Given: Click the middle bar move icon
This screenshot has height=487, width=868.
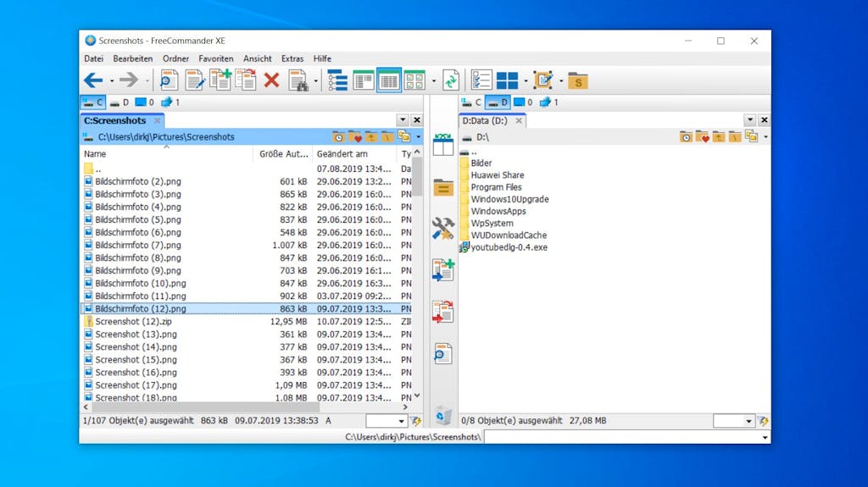Looking at the screenshot, I should coord(442,313).
